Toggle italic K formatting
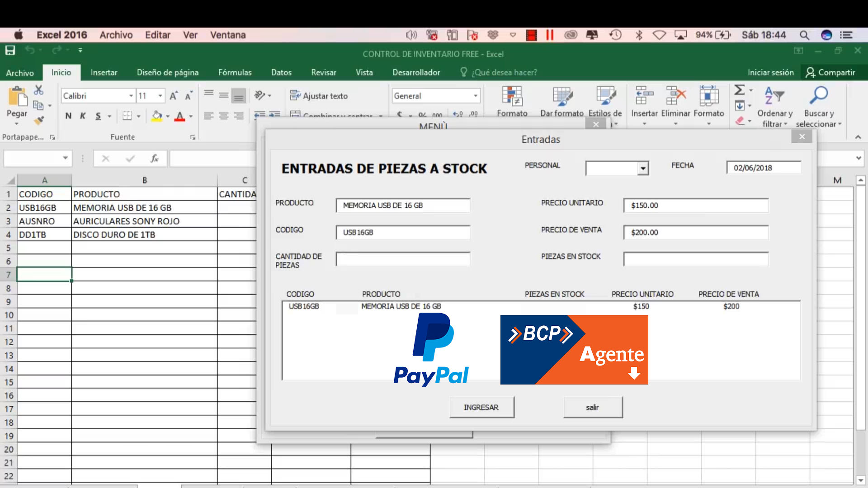This screenshot has height=488, width=868. pos(83,116)
